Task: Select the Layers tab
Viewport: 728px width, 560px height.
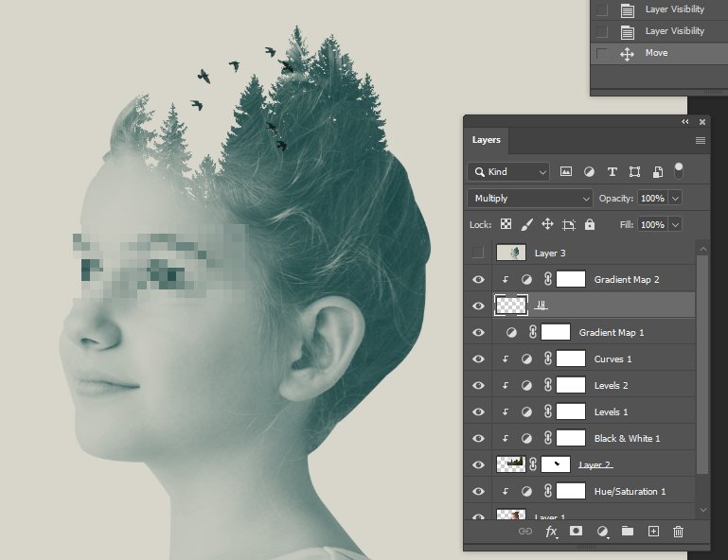Action: pos(486,140)
